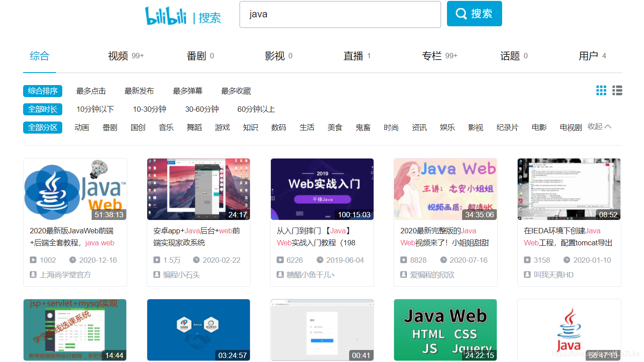
Task: Open the 08:52 video thumbnail
Action: pyautogui.click(x=569, y=189)
